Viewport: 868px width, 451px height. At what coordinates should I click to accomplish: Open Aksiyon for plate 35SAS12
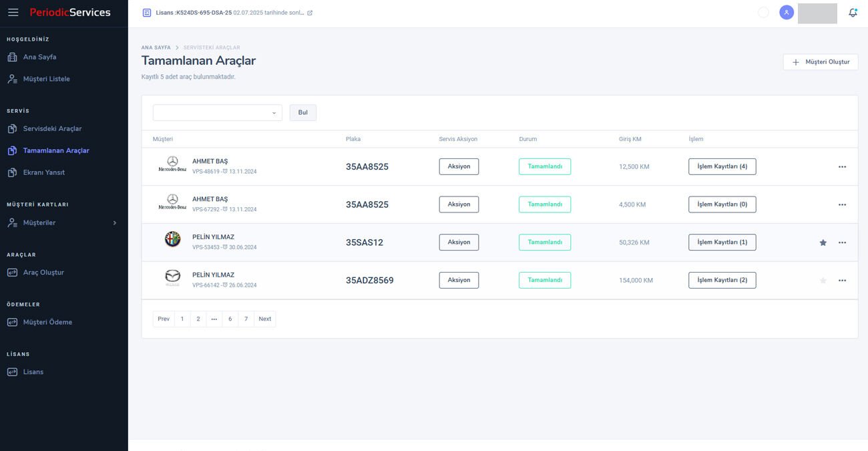click(x=459, y=243)
